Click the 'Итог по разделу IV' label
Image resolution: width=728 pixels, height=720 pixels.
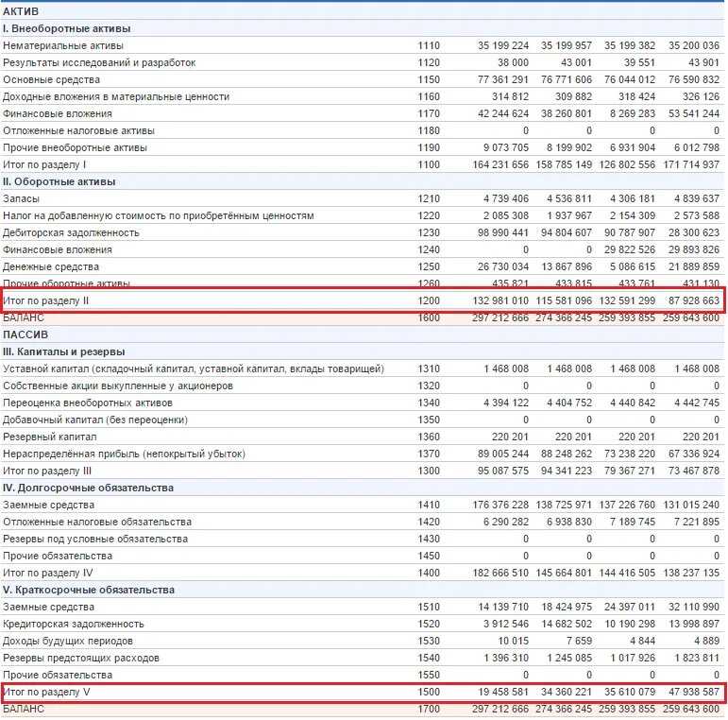[48, 573]
